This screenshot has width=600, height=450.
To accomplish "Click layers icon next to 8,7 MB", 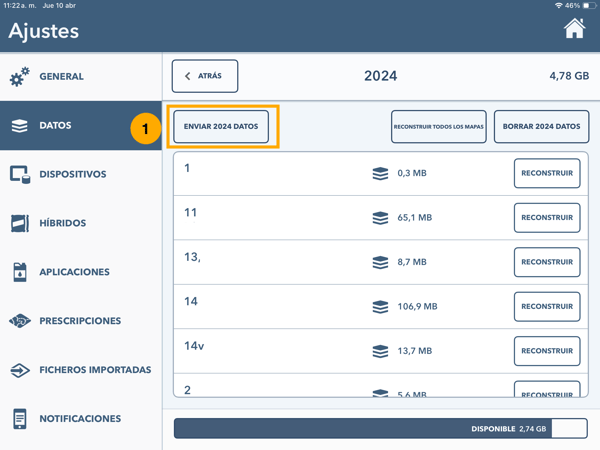I will 380,262.
